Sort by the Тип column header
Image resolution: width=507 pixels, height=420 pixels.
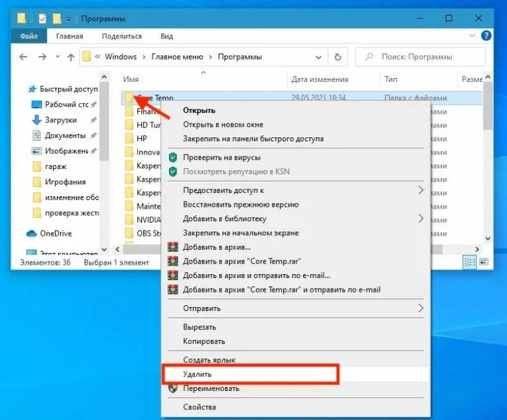coord(391,79)
